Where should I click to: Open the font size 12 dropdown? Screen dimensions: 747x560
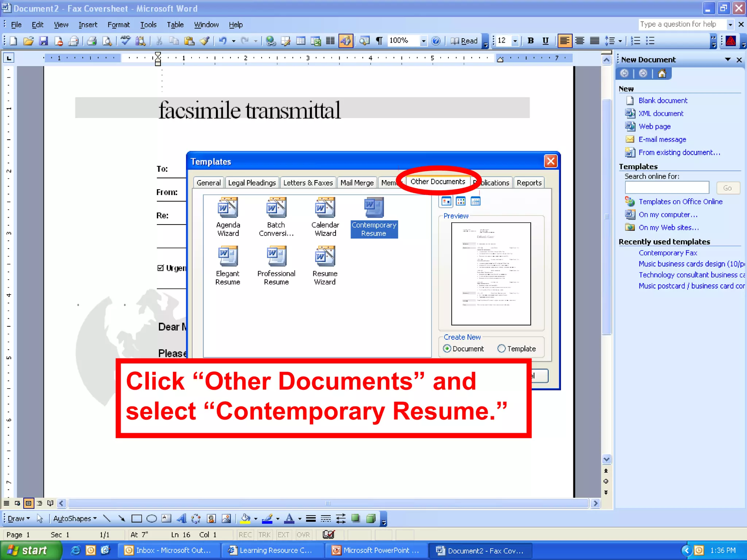click(x=515, y=41)
